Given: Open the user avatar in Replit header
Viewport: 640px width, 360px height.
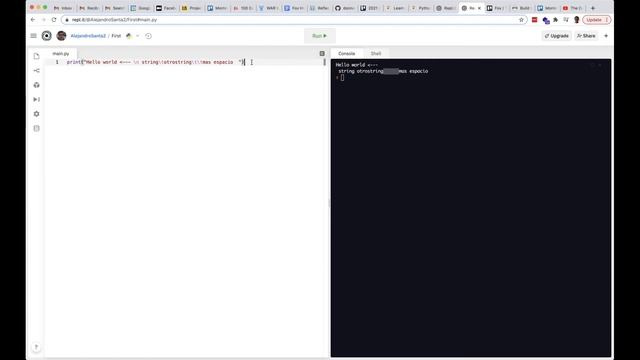Looking at the screenshot, I should (61, 36).
